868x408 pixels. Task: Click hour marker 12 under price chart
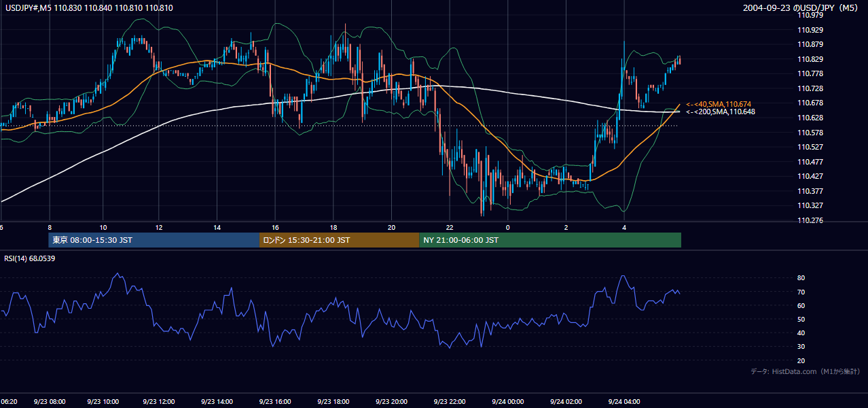click(x=159, y=227)
